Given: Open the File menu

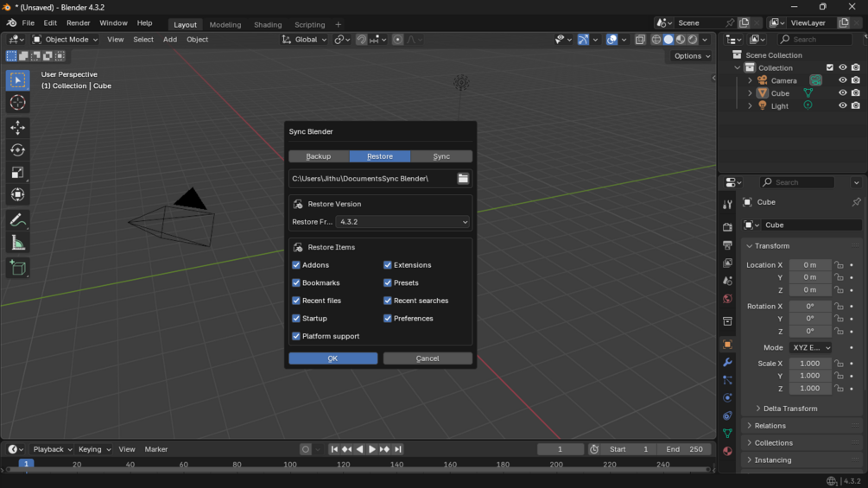Looking at the screenshot, I should click(28, 23).
